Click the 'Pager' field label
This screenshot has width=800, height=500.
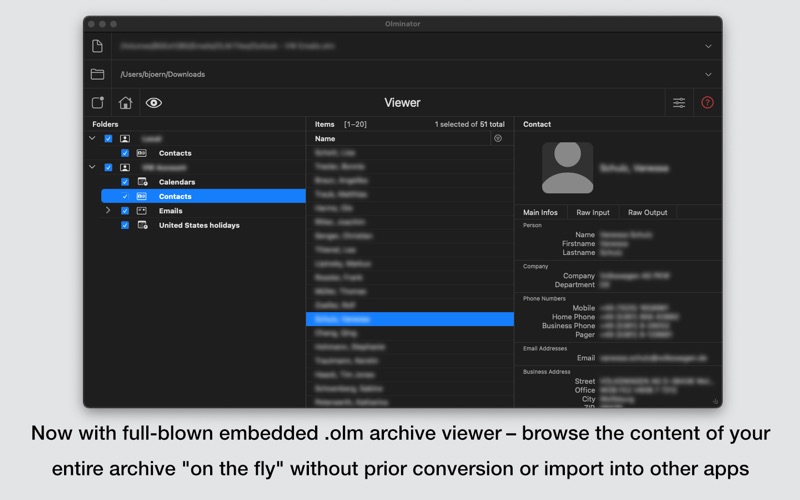pyautogui.click(x=585, y=335)
